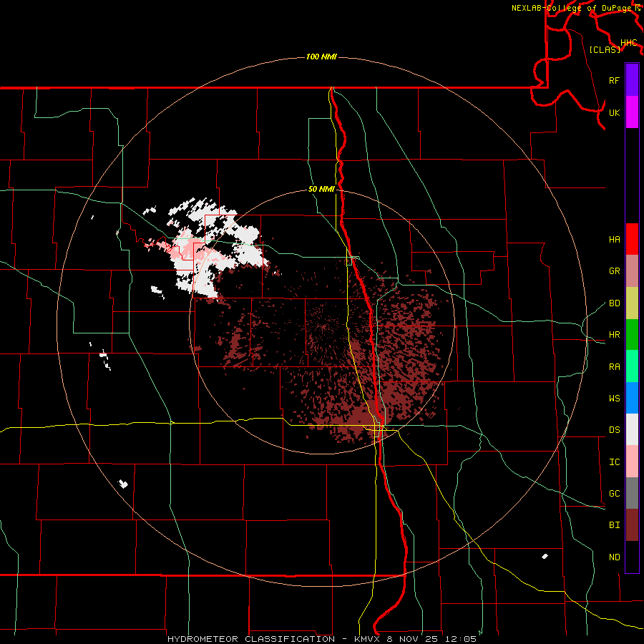This screenshot has height=644, width=644.
Task: Click the [CLAS] units label
Action: click(x=605, y=49)
